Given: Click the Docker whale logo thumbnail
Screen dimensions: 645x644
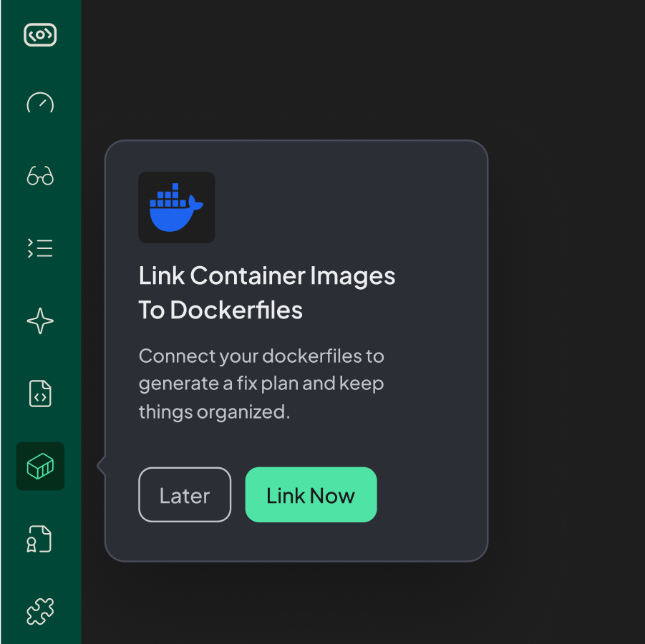Looking at the screenshot, I should coord(177,208).
